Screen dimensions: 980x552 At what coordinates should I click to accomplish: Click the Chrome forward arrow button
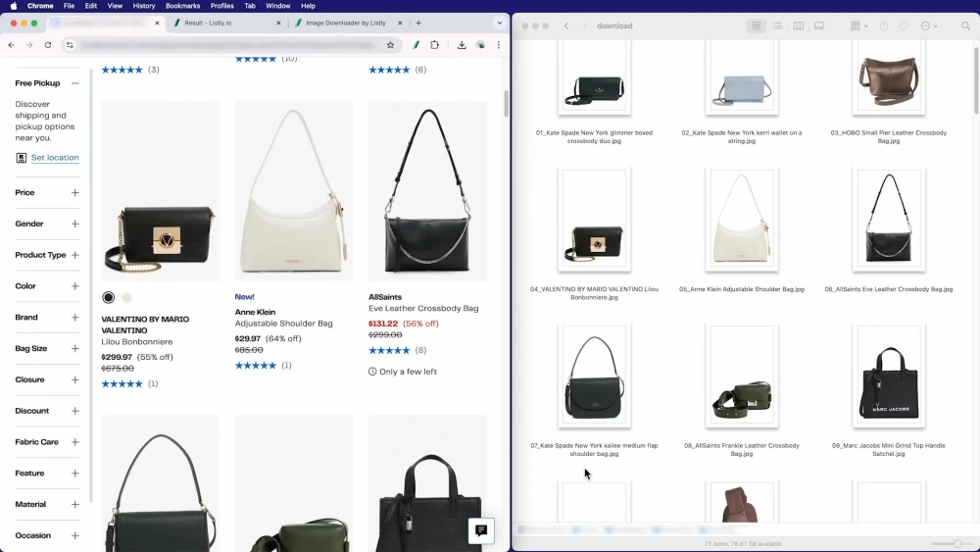[29, 45]
